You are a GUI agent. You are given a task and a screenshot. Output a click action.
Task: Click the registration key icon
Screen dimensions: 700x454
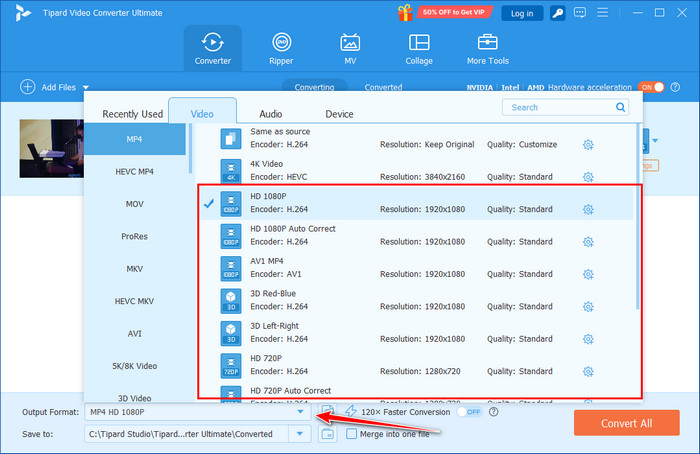[558, 13]
